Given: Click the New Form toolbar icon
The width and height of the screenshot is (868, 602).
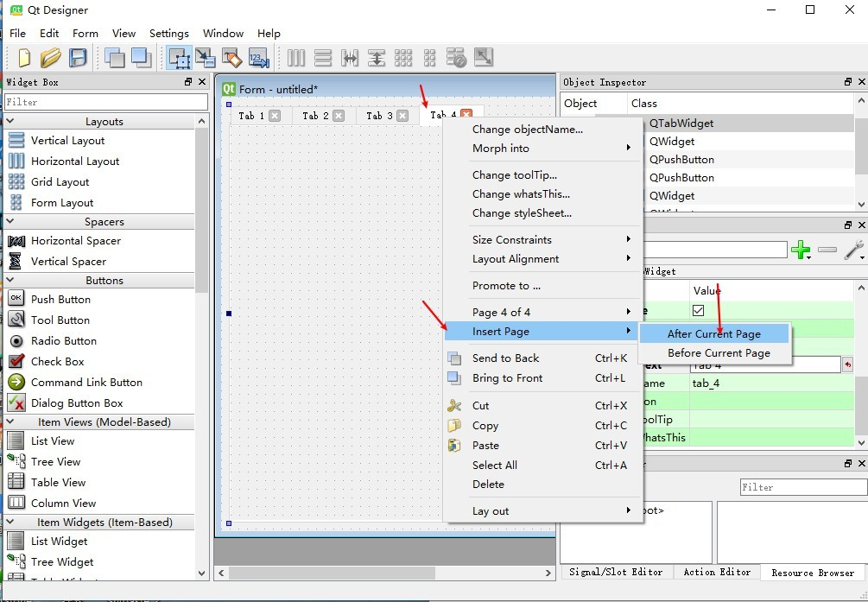Looking at the screenshot, I should click(24, 58).
